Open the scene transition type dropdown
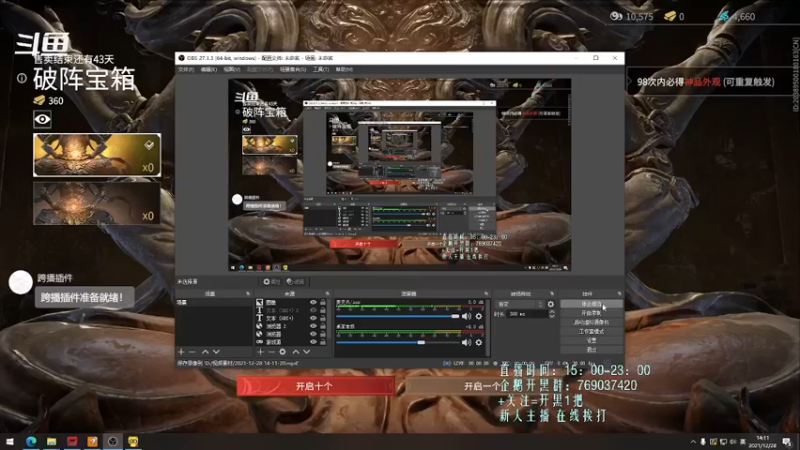This screenshot has width=800, height=450. (519, 304)
